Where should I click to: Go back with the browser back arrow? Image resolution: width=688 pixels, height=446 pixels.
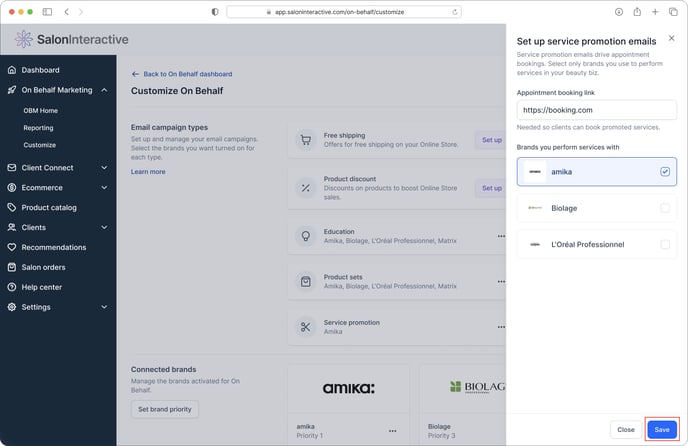coord(67,12)
